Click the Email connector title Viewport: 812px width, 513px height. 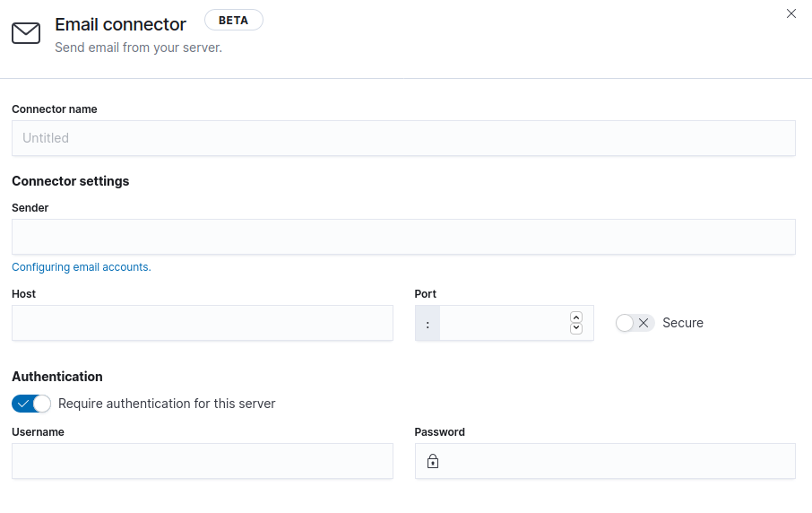click(x=120, y=24)
